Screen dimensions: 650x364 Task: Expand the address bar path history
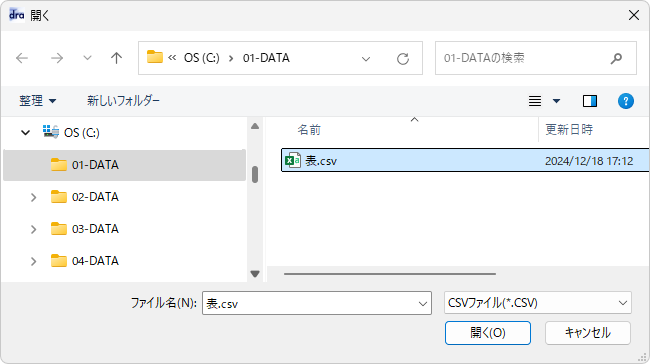pos(366,59)
